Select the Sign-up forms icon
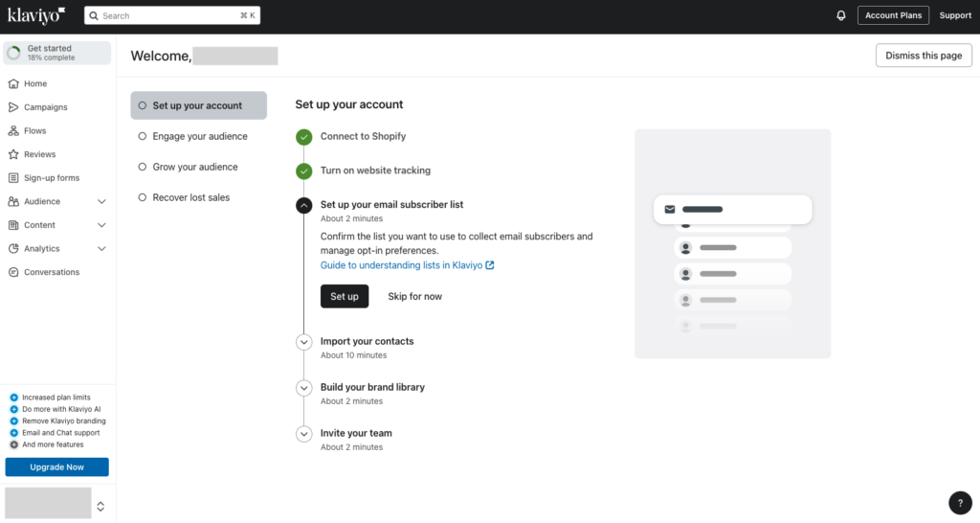The height and width of the screenshot is (523, 980). click(x=13, y=177)
